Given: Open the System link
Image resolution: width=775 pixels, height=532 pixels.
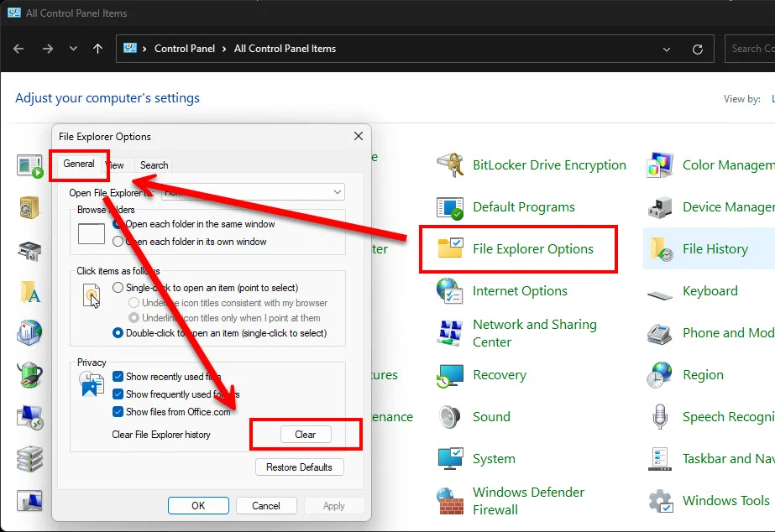Looking at the screenshot, I should pyautogui.click(x=494, y=459).
